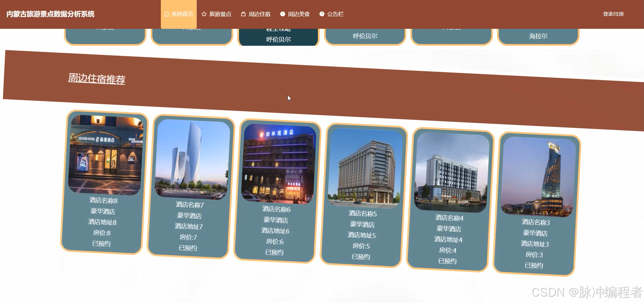Select the hotel name 酒店名称3
Viewport: 644px width, 303px height.
click(x=536, y=222)
